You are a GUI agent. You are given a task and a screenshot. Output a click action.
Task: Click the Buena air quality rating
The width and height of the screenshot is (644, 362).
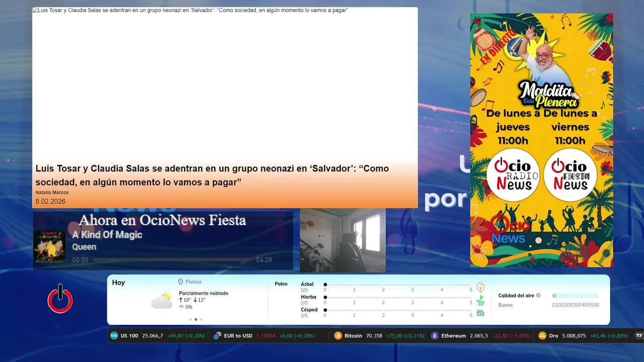pos(505,305)
